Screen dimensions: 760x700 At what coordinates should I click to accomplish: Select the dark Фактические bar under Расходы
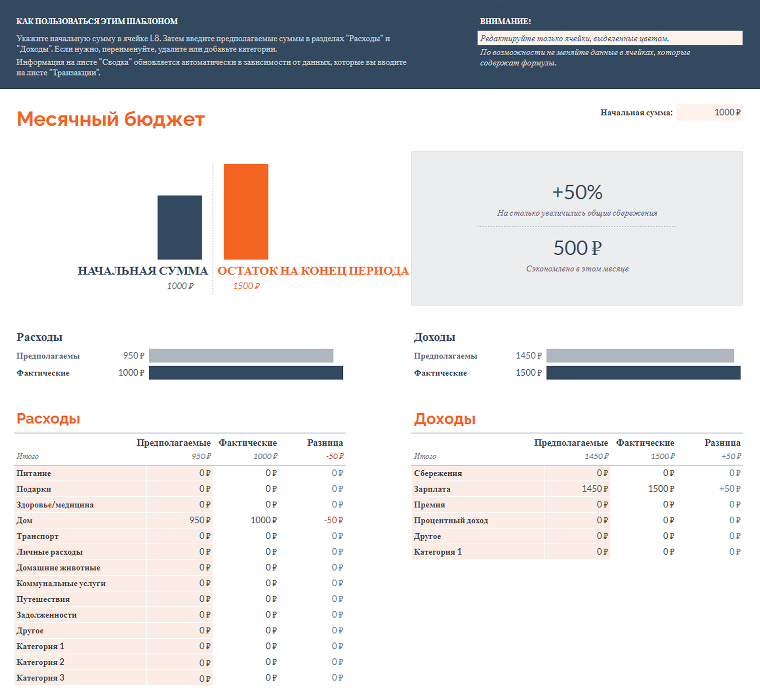246,373
